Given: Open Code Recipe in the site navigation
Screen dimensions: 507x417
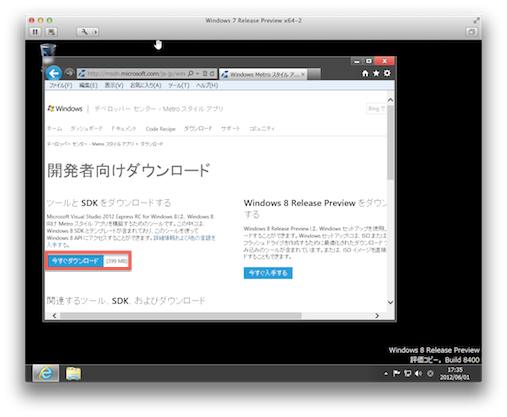Looking at the screenshot, I should point(160,129).
